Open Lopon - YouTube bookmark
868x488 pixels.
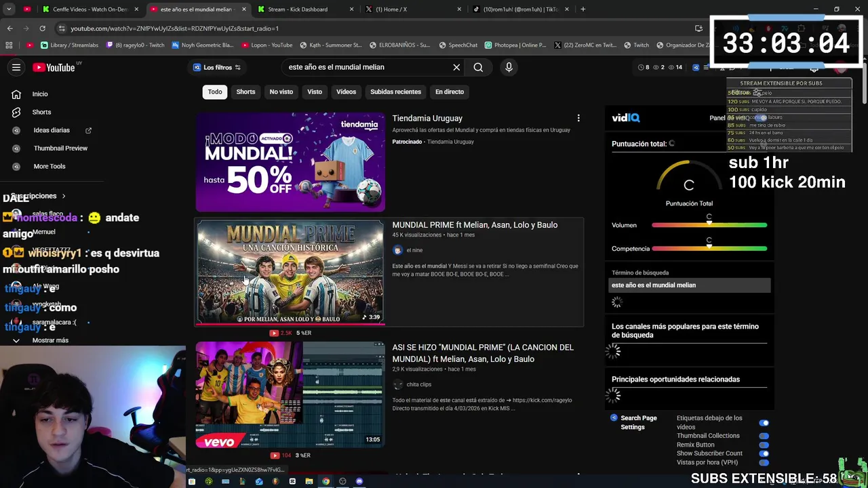tap(267, 45)
